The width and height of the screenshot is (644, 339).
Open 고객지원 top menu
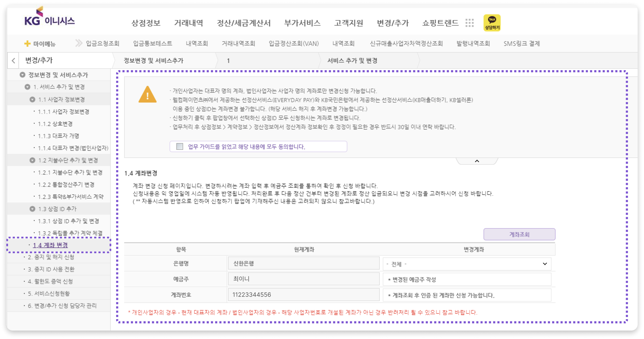coord(349,23)
